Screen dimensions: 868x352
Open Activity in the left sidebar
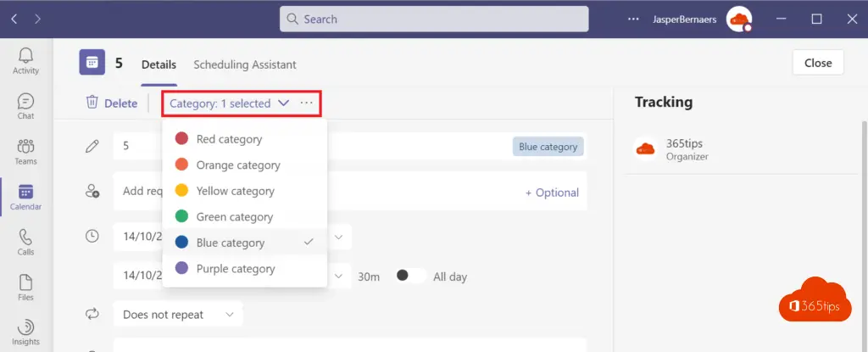[x=25, y=60]
